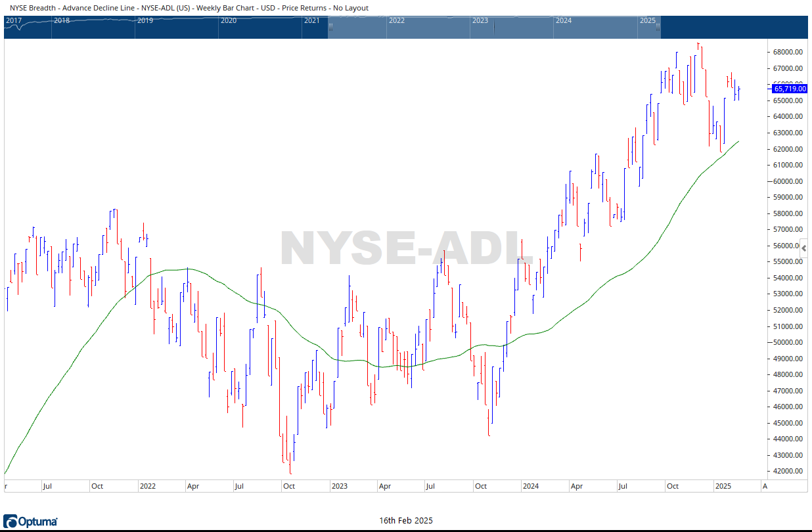Click 2024 in the top range navigator

[x=563, y=20]
